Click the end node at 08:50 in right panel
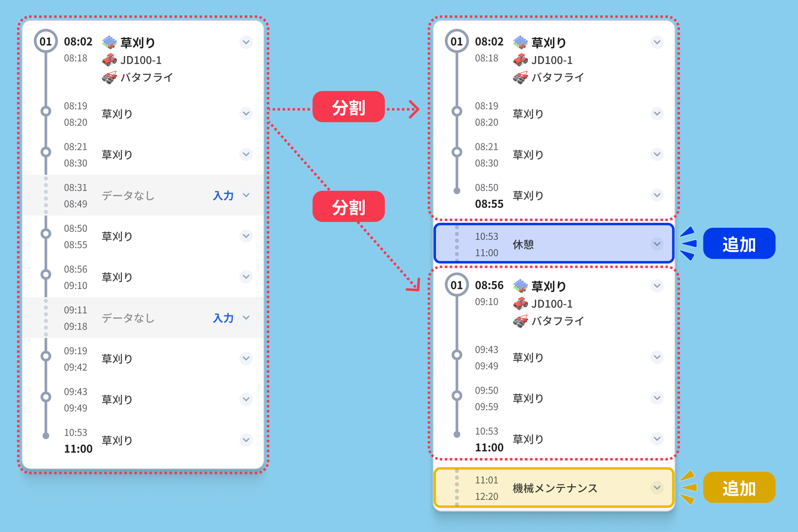This screenshot has height=532, width=798. [x=457, y=191]
